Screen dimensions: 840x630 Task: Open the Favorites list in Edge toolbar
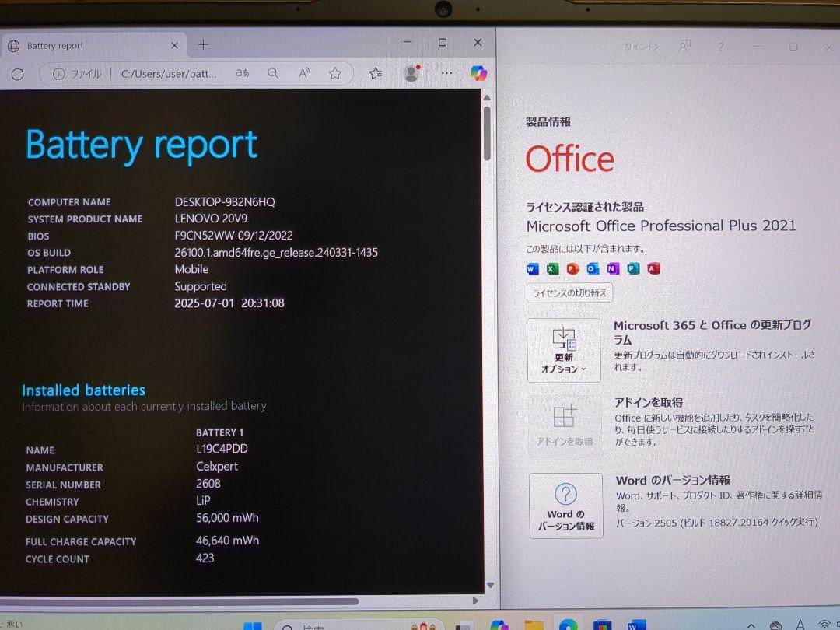pyautogui.click(x=376, y=73)
